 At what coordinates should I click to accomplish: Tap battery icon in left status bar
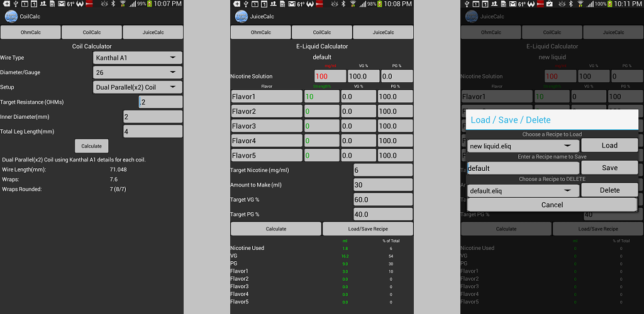[150, 4]
